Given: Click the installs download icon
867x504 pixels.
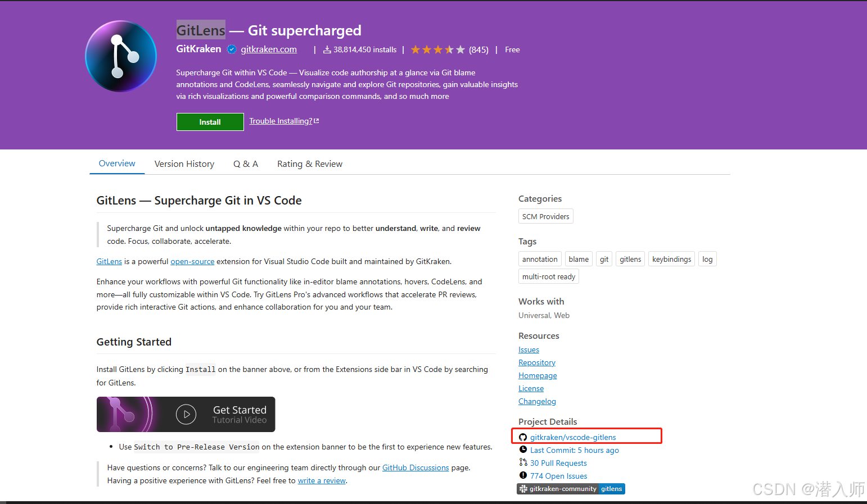Looking at the screenshot, I should click(x=327, y=50).
